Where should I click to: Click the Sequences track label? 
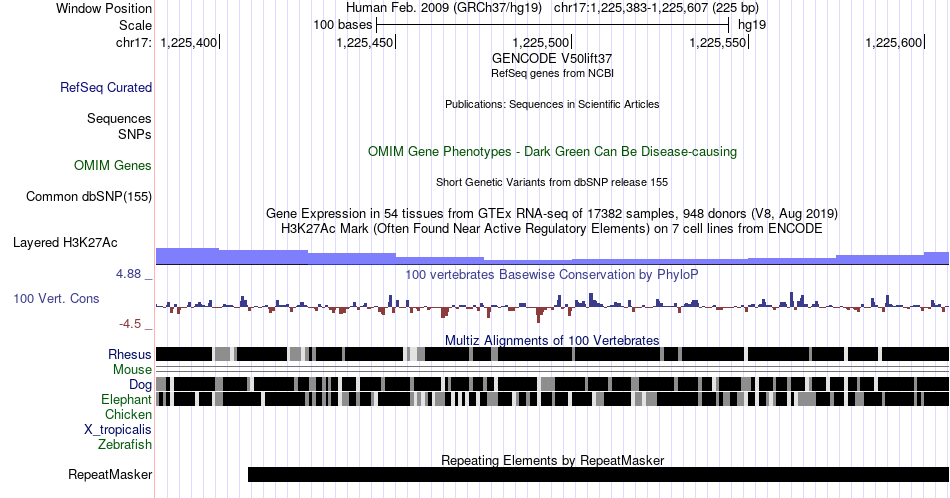tap(119, 118)
